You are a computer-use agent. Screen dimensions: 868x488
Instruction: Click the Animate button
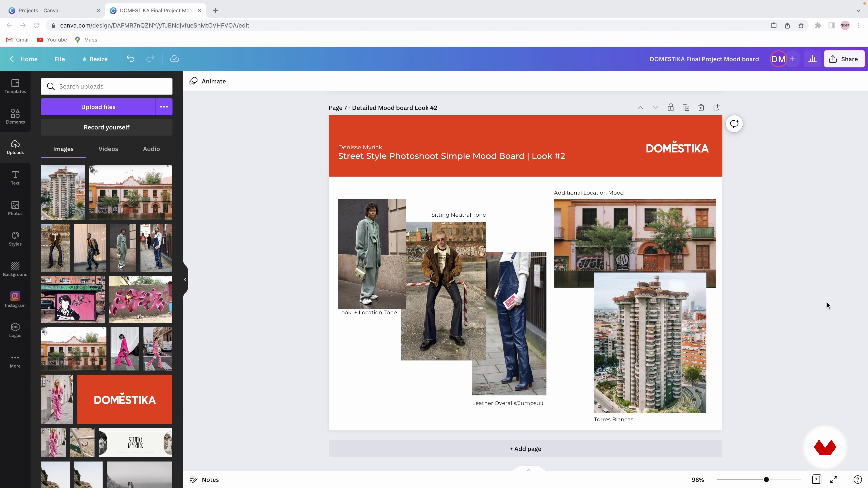click(x=208, y=81)
